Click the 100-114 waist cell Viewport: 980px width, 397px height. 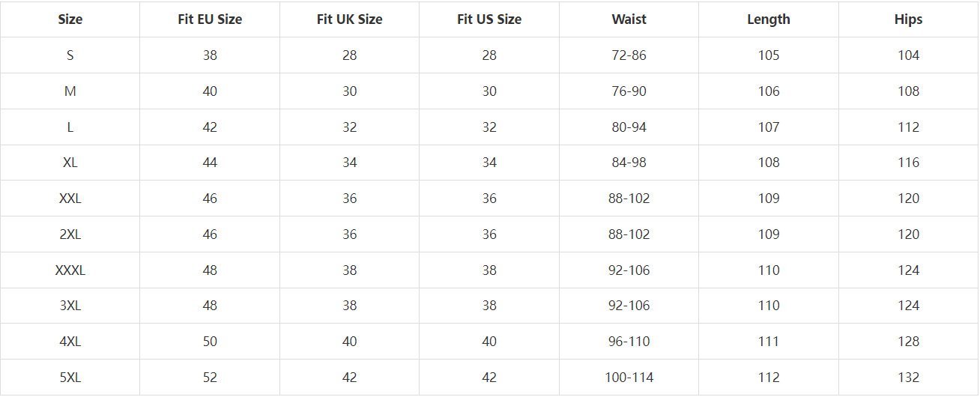coord(629,378)
